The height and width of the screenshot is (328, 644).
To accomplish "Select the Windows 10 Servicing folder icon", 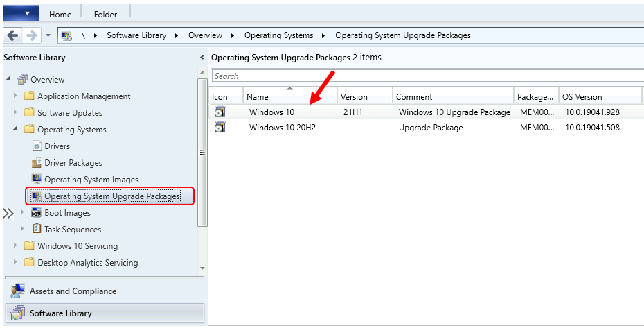I will 29,245.
